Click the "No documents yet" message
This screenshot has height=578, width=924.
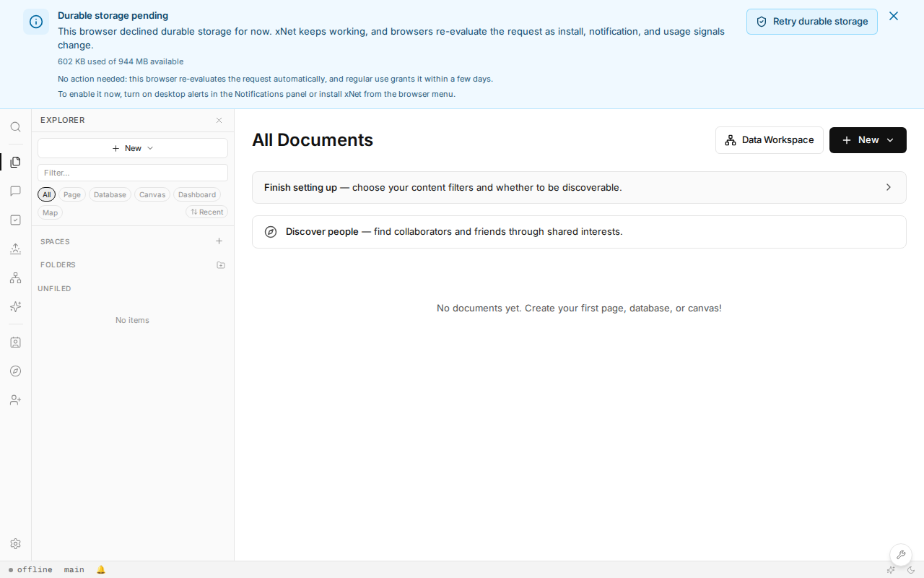coord(579,309)
